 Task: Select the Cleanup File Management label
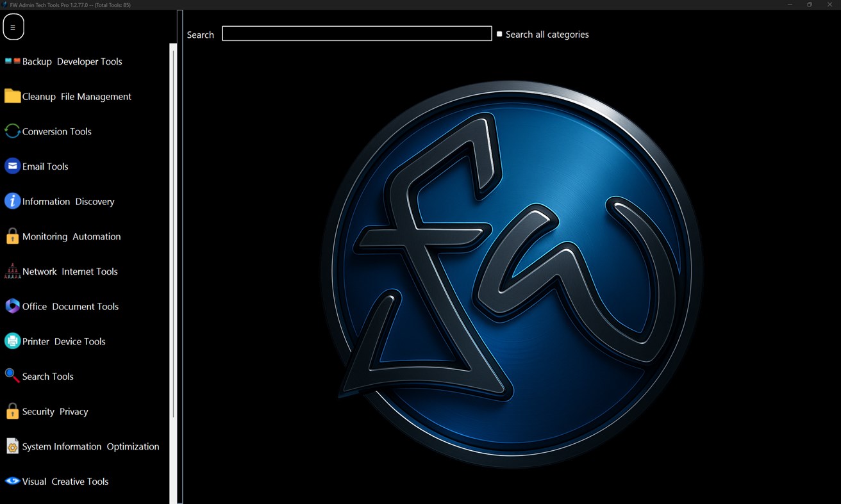pyautogui.click(x=77, y=96)
